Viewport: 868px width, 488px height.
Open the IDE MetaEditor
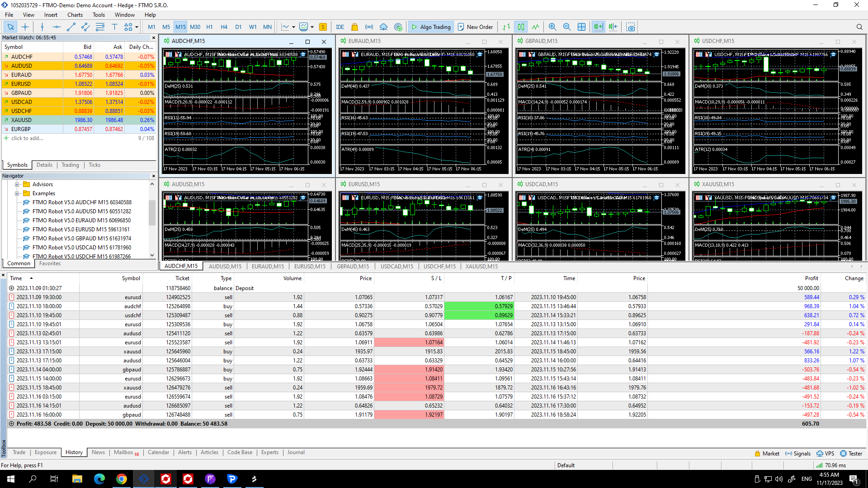[340, 27]
